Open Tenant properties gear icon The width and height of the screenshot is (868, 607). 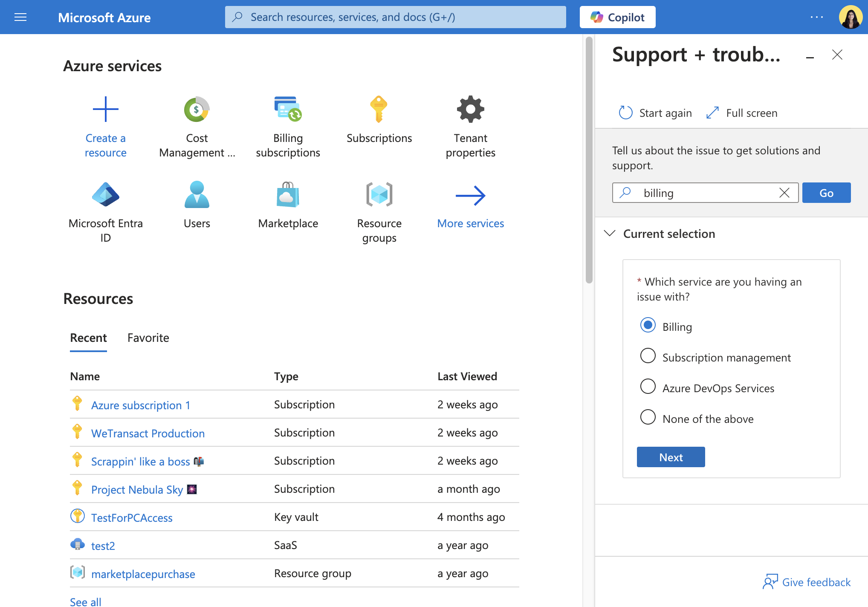471,109
